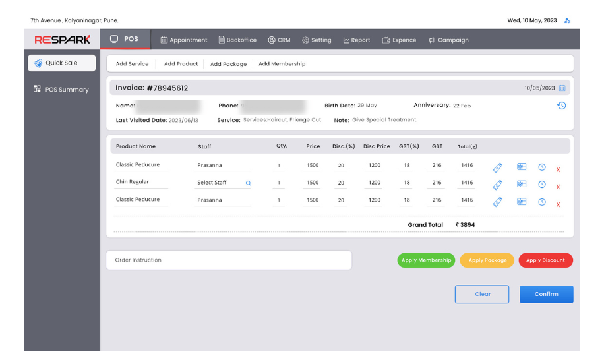Delete the last Classic Peducure row with red X
The height and width of the screenshot is (364, 604).
click(x=558, y=205)
